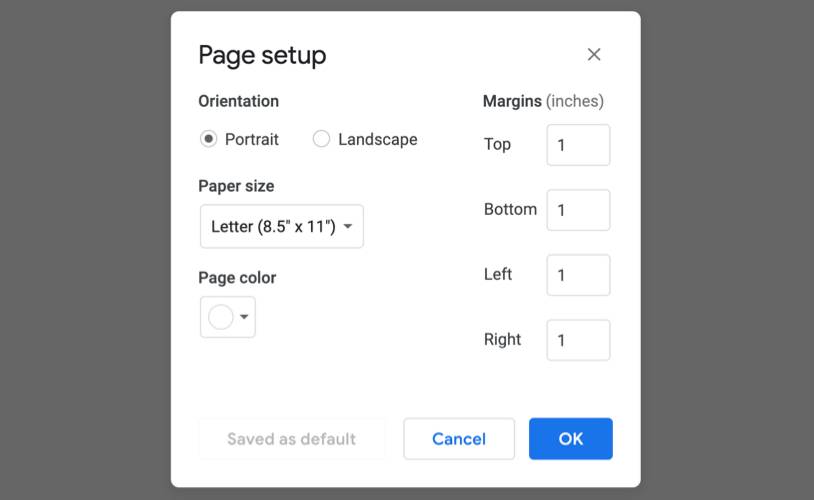Screen dimensions: 814x500
Task: Click the Margins (inches) heading
Action: (x=544, y=101)
